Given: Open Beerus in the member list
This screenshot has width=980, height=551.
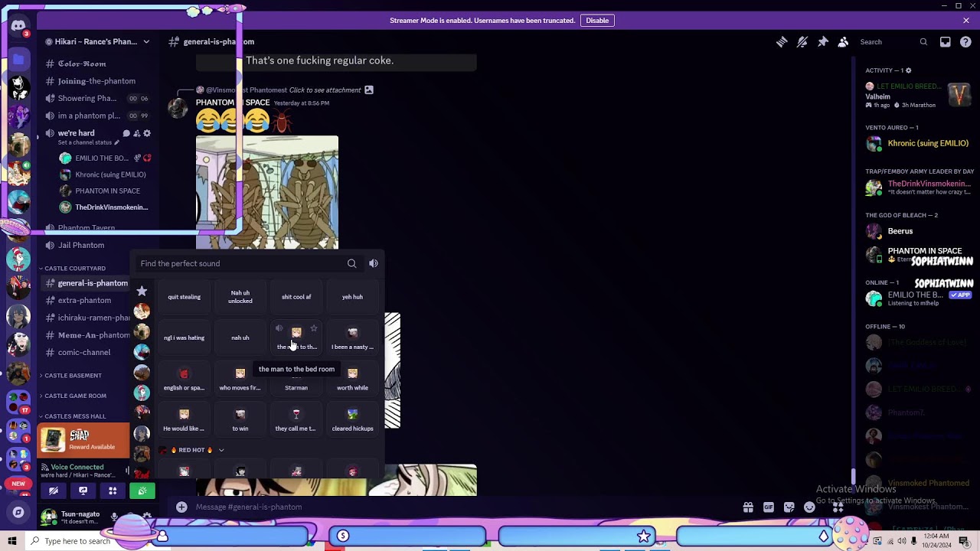Looking at the screenshot, I should (x=917, y=231).
